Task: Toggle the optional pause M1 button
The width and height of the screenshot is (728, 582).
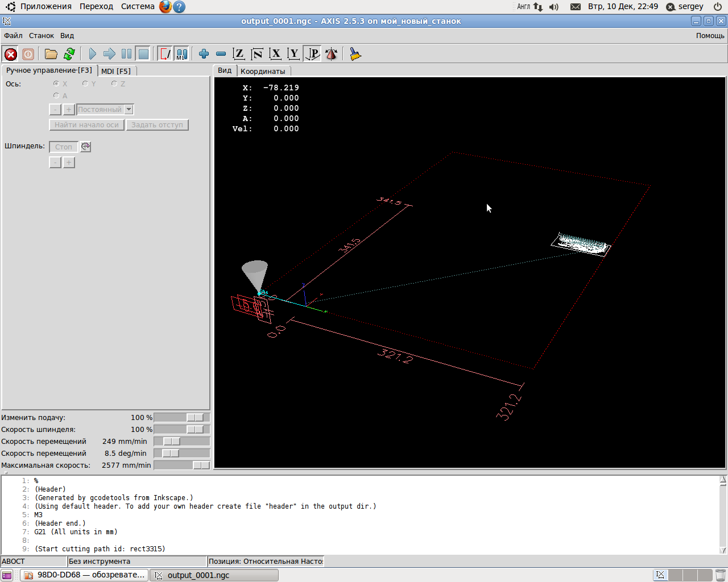Action: click(181, 54)
